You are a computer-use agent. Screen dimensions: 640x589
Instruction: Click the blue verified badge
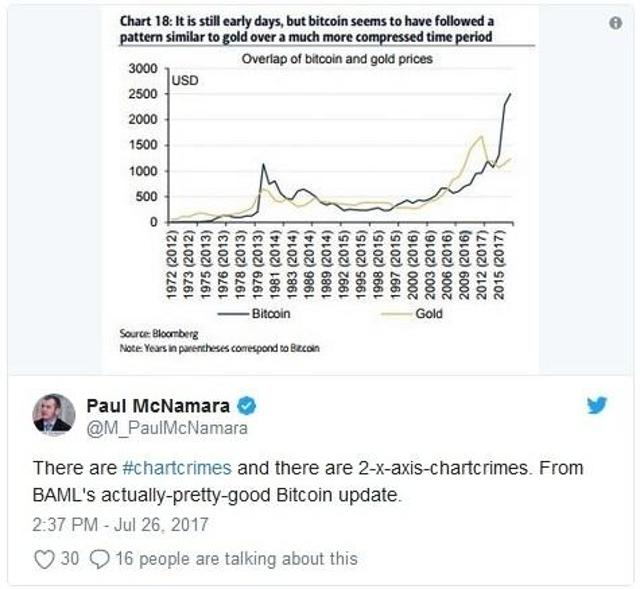tap(247, 406)
